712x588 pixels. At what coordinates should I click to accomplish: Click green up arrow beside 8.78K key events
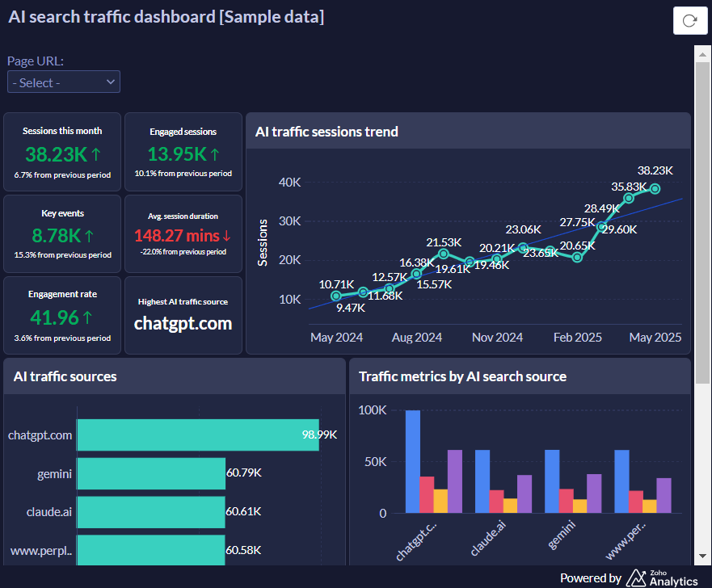89,236
